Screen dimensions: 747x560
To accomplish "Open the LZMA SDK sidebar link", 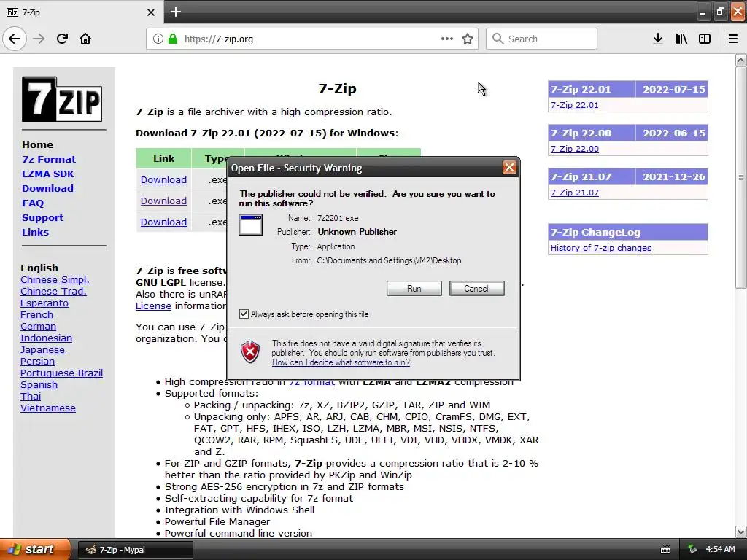I will click(47, 174).
